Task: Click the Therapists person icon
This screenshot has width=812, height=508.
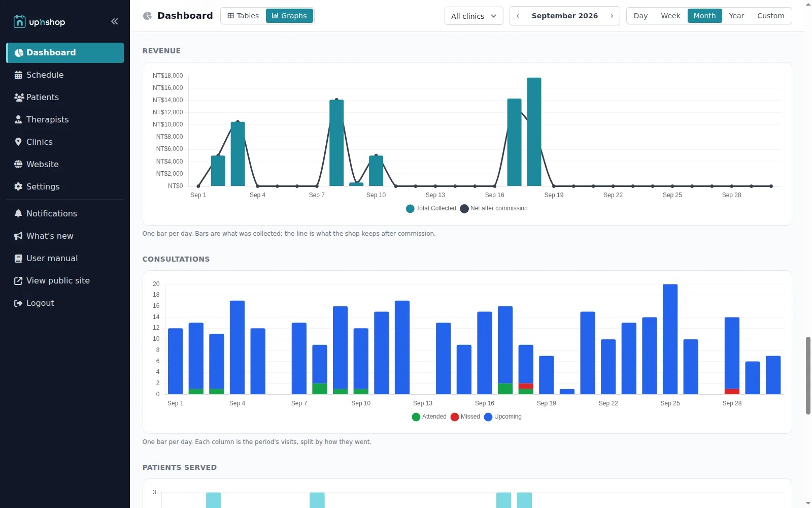Action: point(18,119)
